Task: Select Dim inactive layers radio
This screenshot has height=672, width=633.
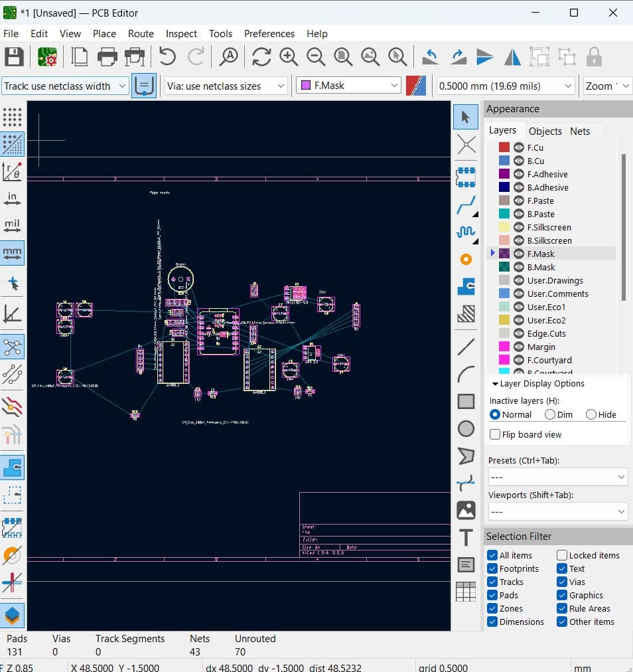Action: (x=550, y=414)
